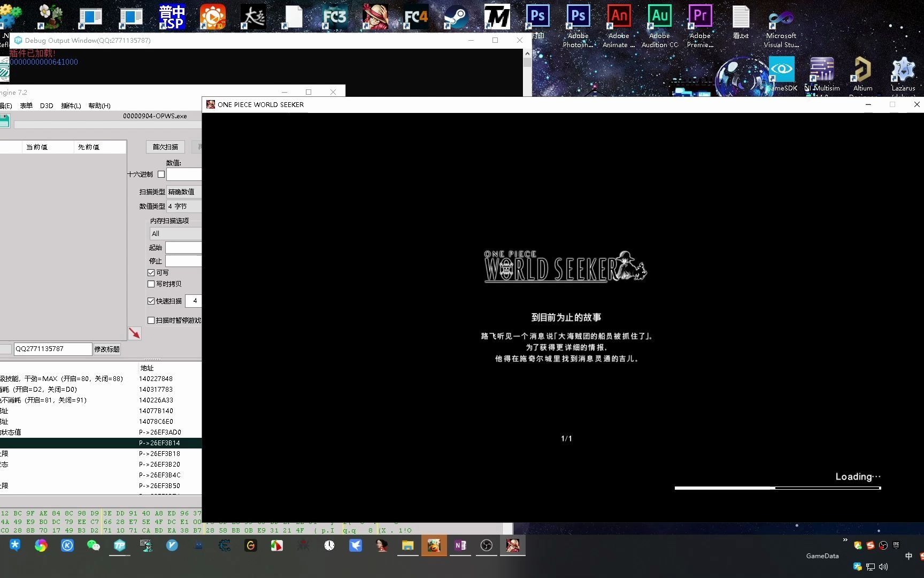Click the red arrow add-address icon in Cheat Engine

click(135, 333)
